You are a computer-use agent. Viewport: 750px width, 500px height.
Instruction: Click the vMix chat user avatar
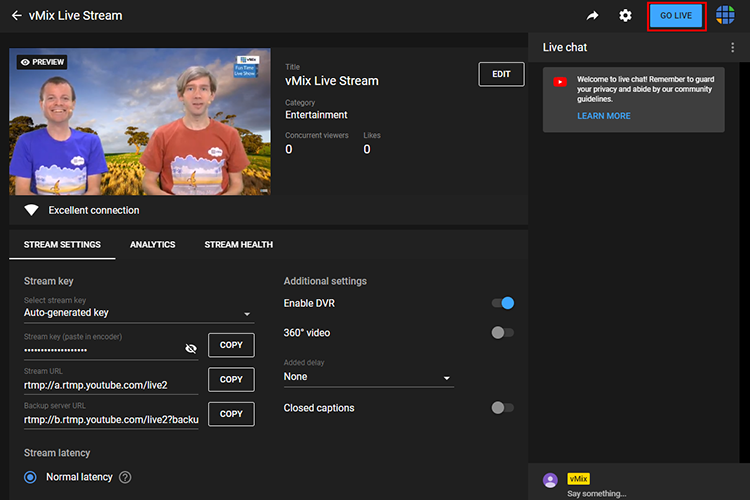[549, 480]
